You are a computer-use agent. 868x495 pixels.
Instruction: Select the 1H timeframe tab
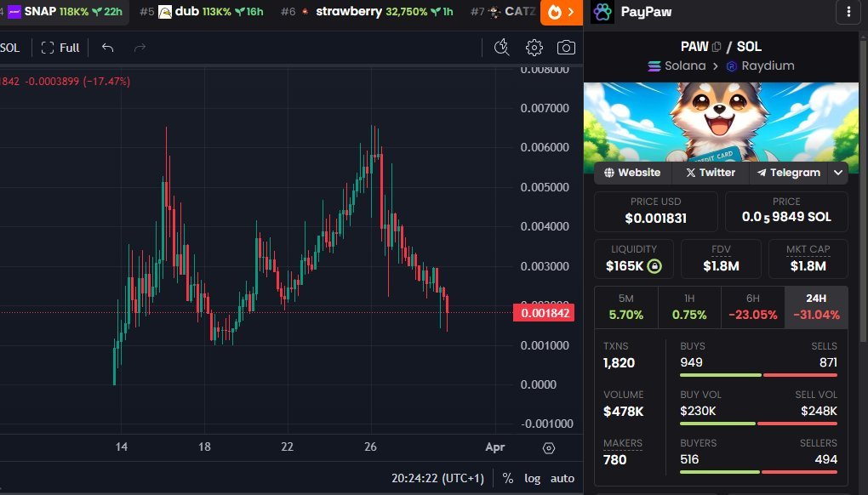689,307
